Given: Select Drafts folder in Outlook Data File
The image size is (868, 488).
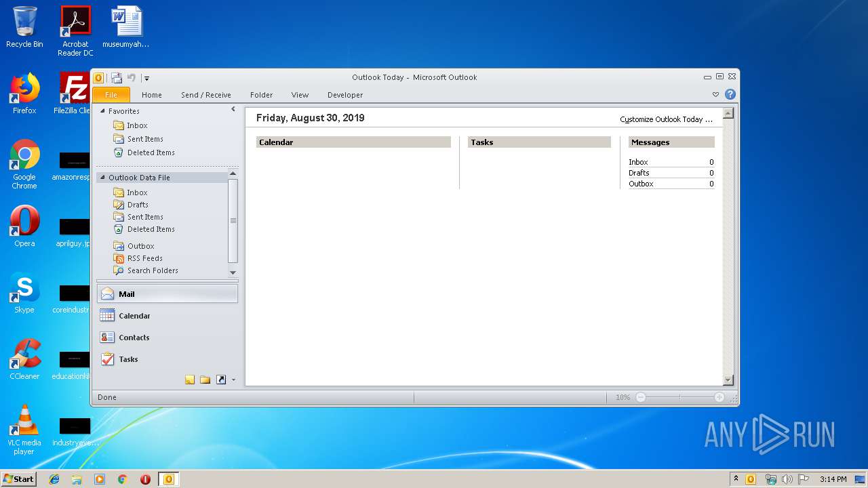Looking at the screenshot, I should click(138, 205).
